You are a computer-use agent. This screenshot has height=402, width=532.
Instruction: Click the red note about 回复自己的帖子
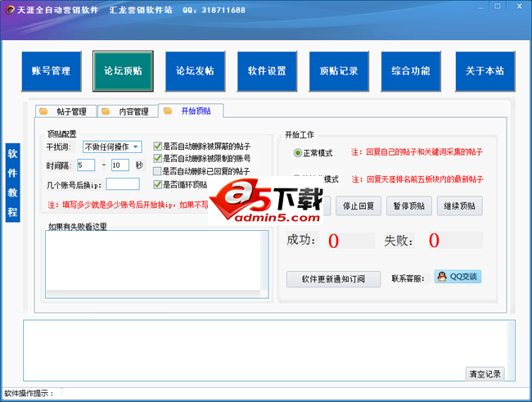[x=417, y=151]
